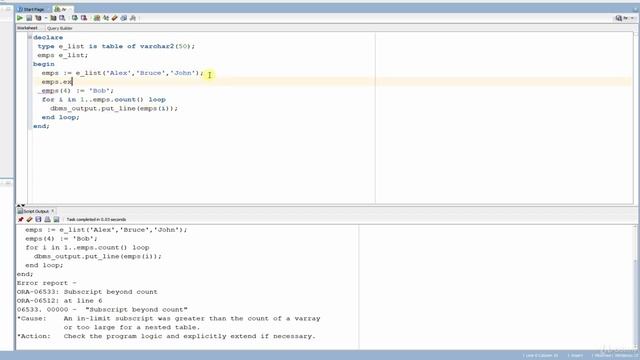The width and height of the screenshot is (640, 360).
Task: Run the statement with the green play icon
Action: click(x=20, y=18)
